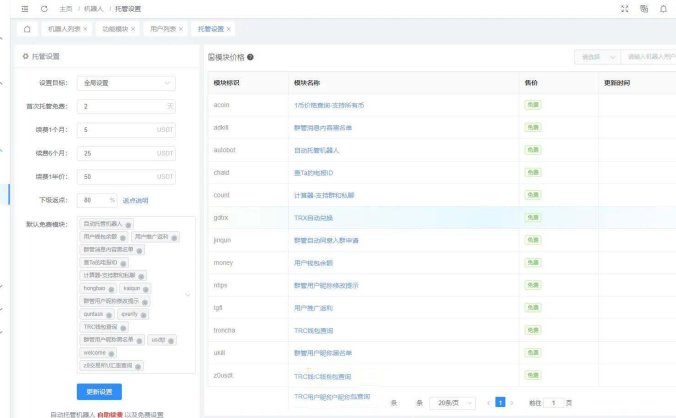Click the 续费1年价 price input
This screenshot has height=418, width=676.
click(x=126, y=177)
